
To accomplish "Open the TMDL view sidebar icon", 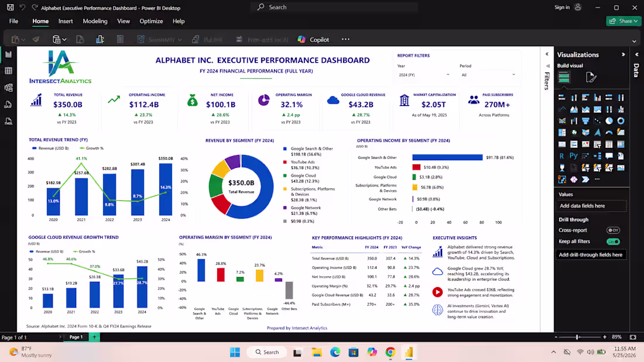I will tap(8, 122).
